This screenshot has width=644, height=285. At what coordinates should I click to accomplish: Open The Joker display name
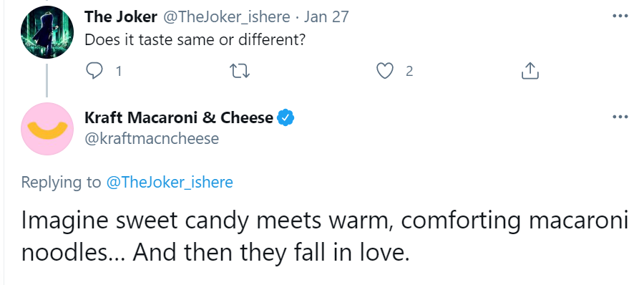pos(121,17)
